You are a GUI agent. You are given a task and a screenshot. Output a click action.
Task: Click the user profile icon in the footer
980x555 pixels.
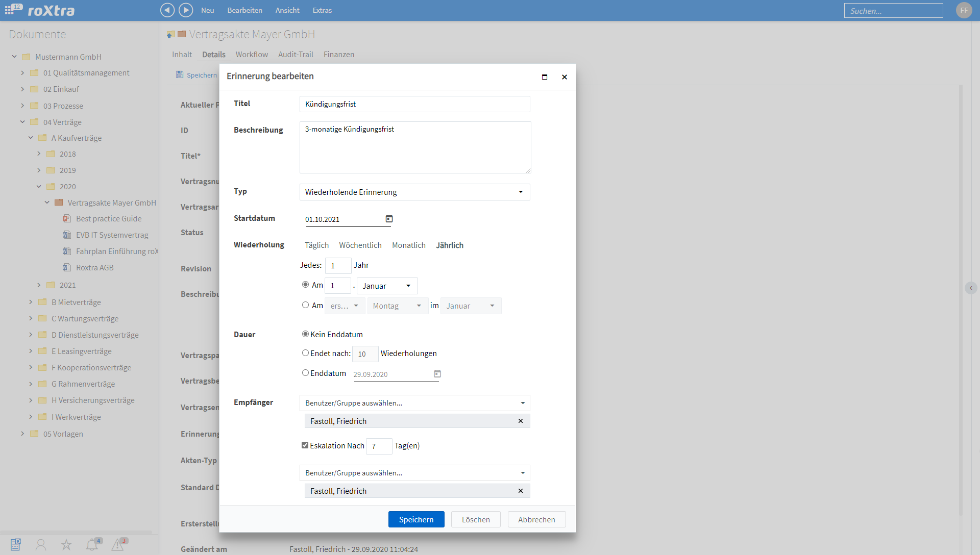click(40, 544)
